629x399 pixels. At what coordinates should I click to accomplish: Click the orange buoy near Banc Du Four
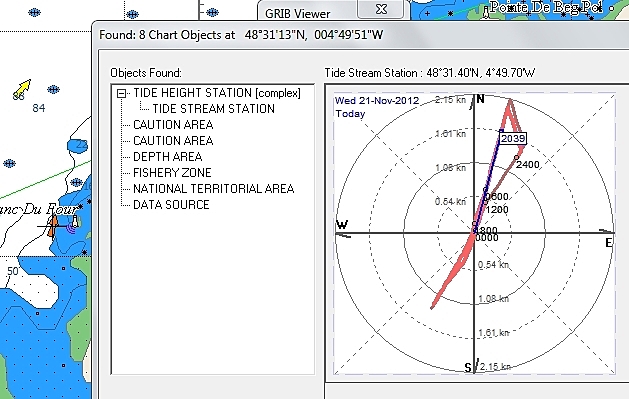pyautogui.click(x=53, y=226)
